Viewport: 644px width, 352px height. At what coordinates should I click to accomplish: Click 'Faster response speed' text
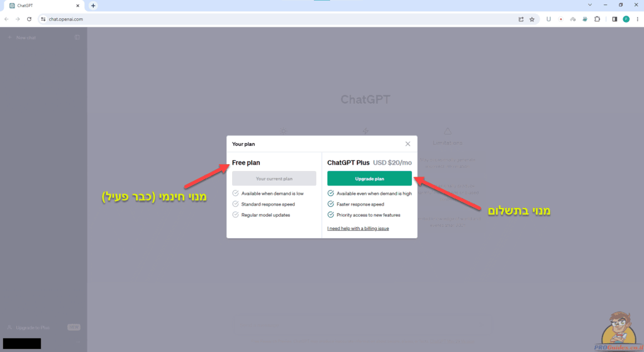click(x=360, y=204)
